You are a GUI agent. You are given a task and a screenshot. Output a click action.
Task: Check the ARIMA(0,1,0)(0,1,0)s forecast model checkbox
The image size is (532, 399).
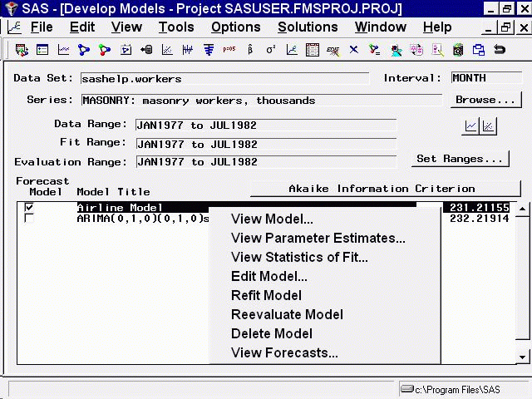point(30,219)
